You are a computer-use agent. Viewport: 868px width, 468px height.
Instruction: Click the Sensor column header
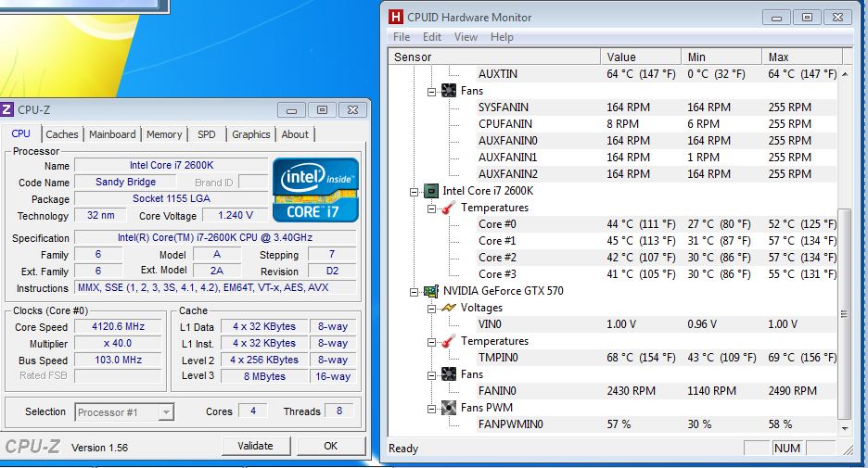coord(495,57)
